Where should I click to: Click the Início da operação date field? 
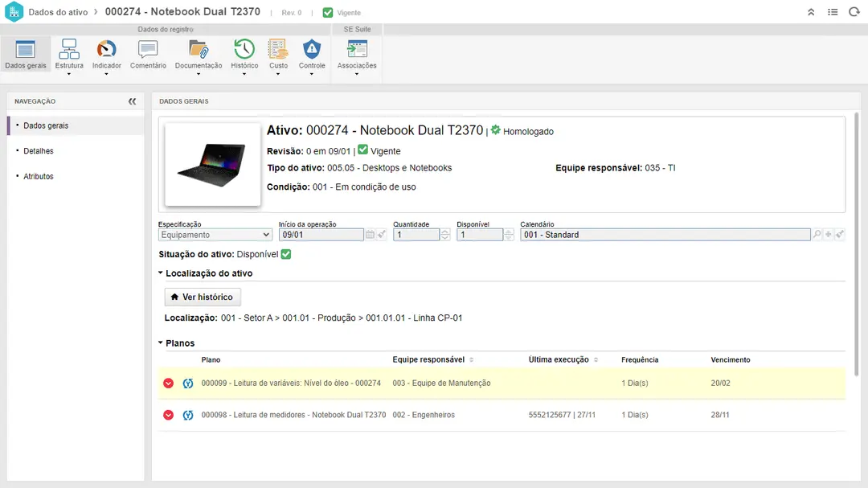click(321, 235)
